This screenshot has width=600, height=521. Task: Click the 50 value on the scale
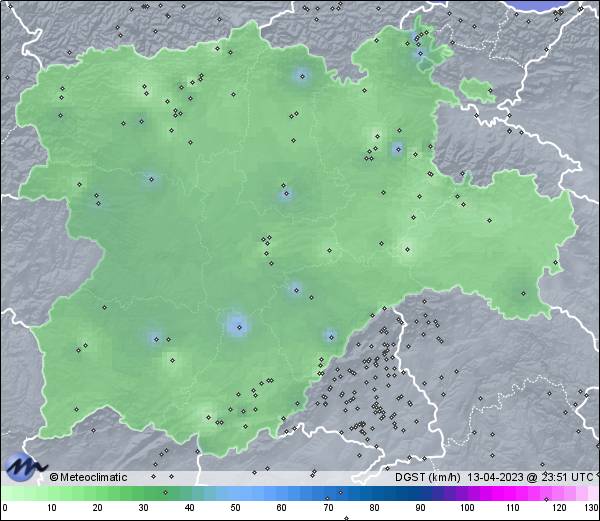[x=236, y=508]
